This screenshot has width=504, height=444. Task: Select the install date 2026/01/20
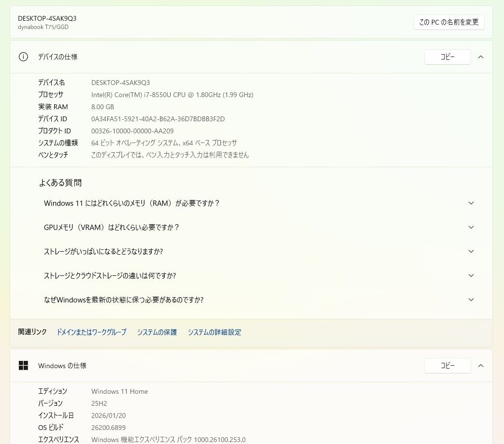point(108,415)
